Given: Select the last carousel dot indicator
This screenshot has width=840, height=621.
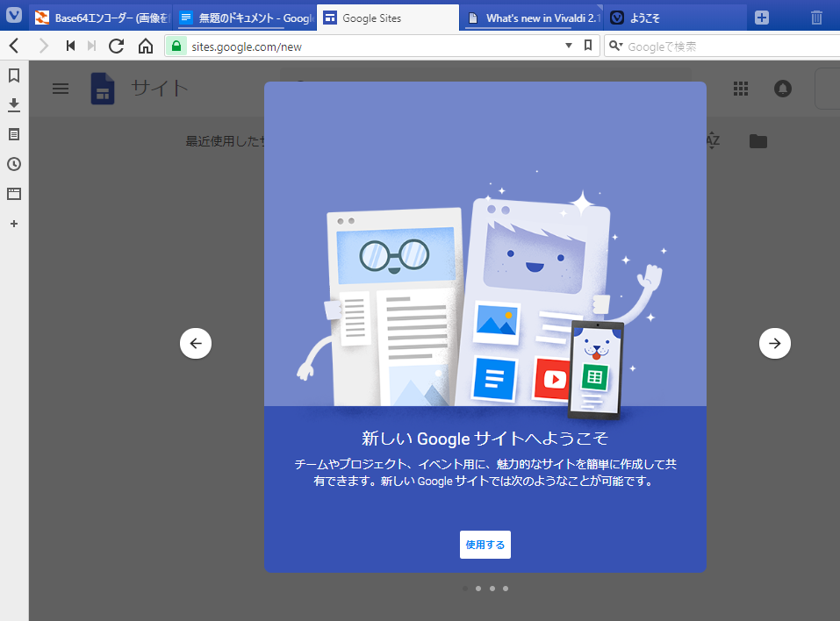Looking at the screenshot, I should click(x=506, y=589).
